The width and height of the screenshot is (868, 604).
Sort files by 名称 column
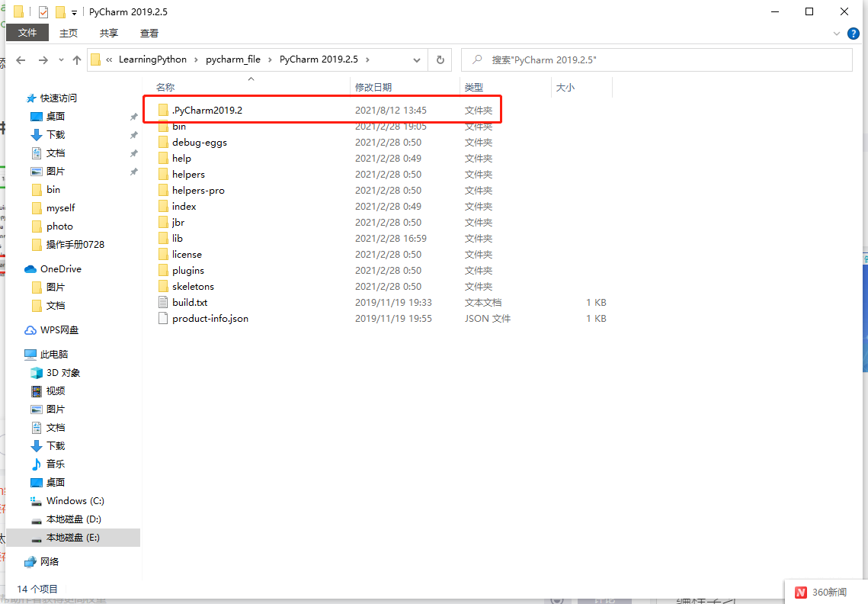(x=165, y=88)
